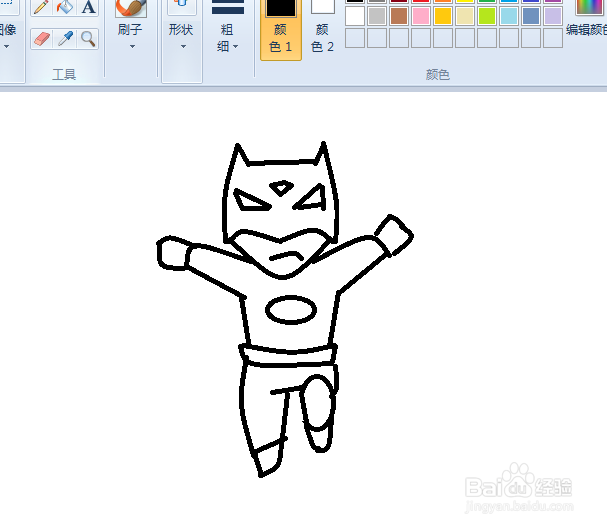Viewport: 607px width, 528px height.
Task: Choose the Brushes paintbrush icon
Action: [131, 8]
